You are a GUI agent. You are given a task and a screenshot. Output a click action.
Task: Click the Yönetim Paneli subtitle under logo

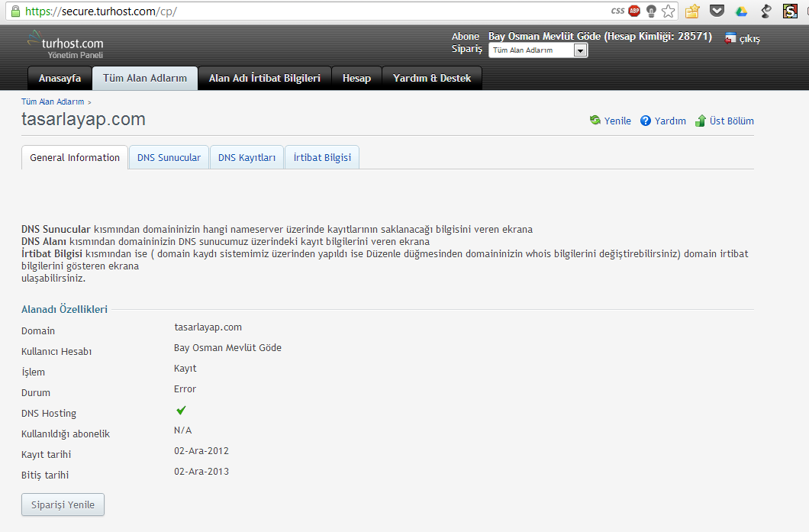(x=76, y=55)
